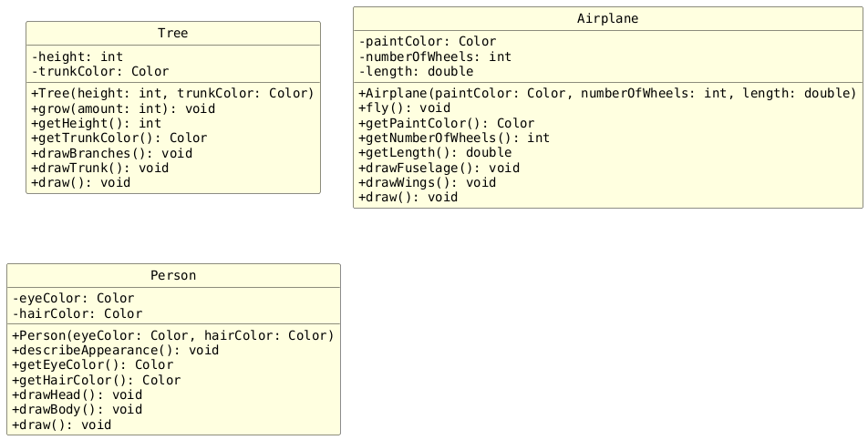Select the +drawWings() method

coord(428,182)
